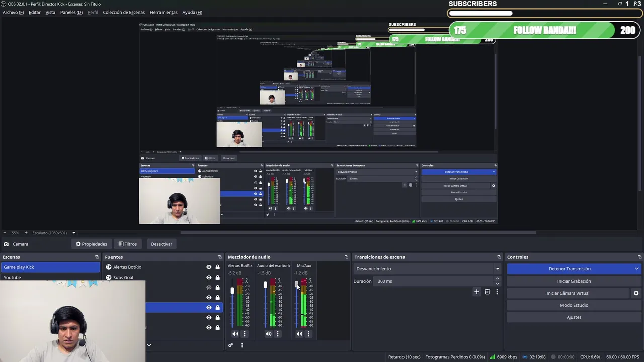Viewport: 644px width, 362px height.
Task: Click the Mic/Aux volume fader handle
Action: [297, 285]
